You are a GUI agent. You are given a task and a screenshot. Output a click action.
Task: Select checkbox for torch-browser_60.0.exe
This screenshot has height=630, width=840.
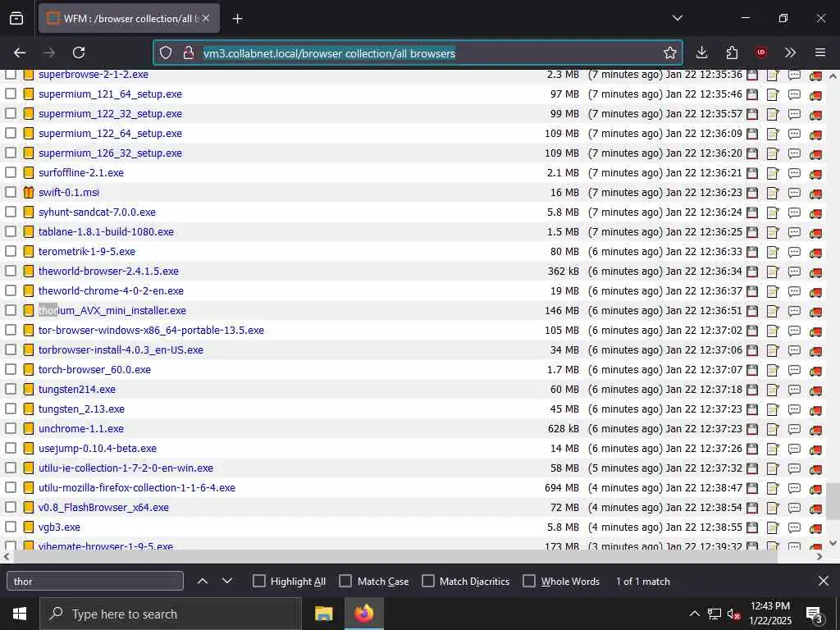pyautogui.click(x=11, y=370)
